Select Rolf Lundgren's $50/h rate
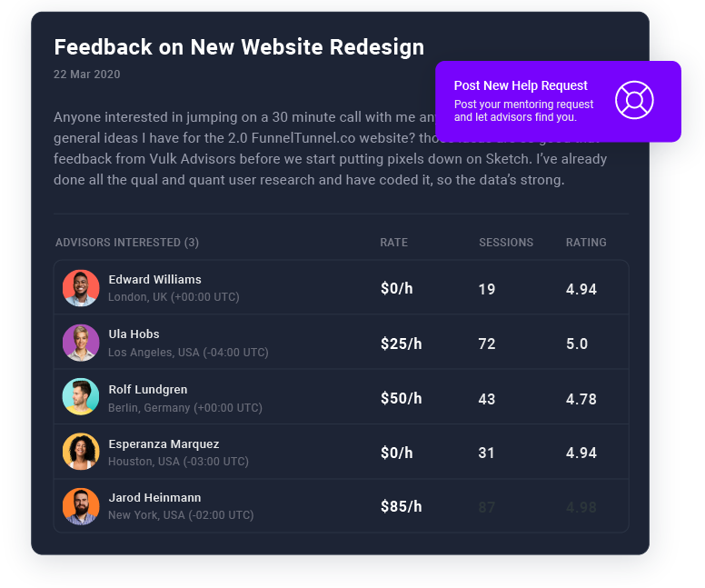This screenshot has height=588, width=705. coord(402,398)
